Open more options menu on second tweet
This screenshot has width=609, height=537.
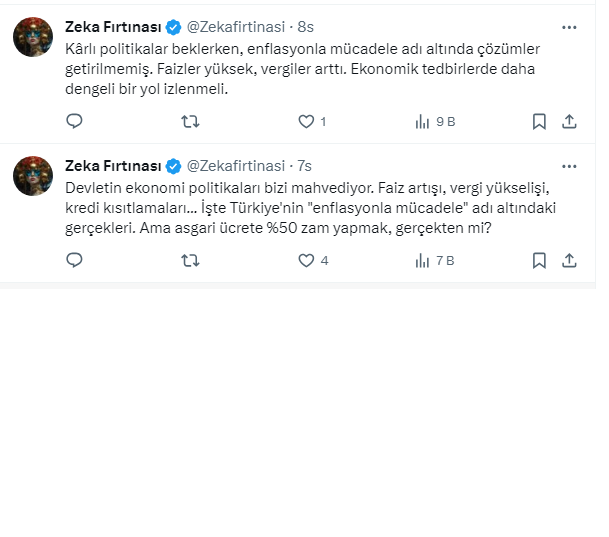(569, 166)
